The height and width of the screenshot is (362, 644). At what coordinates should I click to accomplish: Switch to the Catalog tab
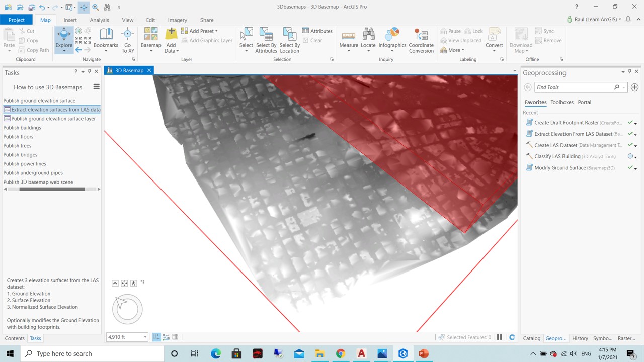pos(531,338)
